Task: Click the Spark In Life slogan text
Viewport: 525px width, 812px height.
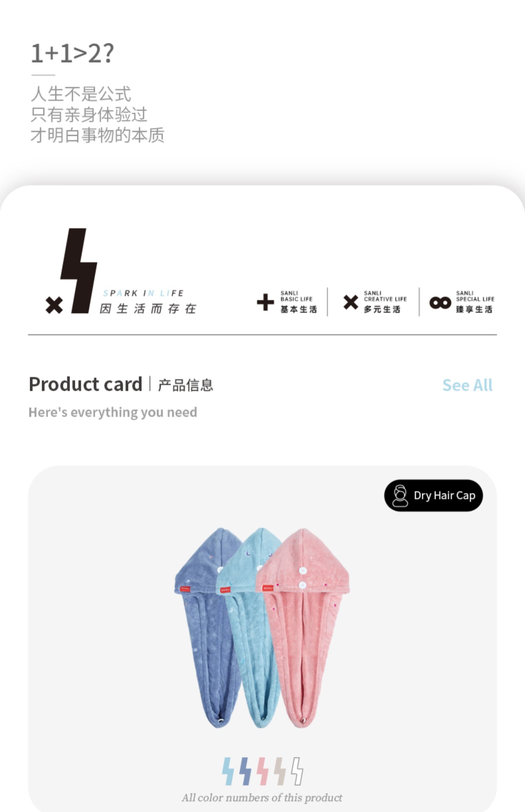Action: pyautogui.click(x=143, y=293)
